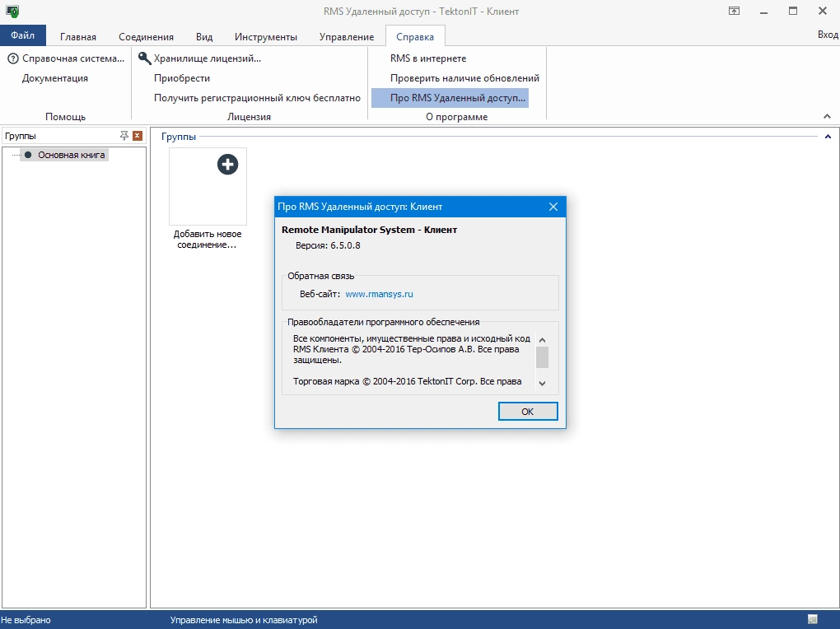This screenshot has height=629, width=840.
Task: Click Проверить наличие обновлений
Action: point(464,78)
